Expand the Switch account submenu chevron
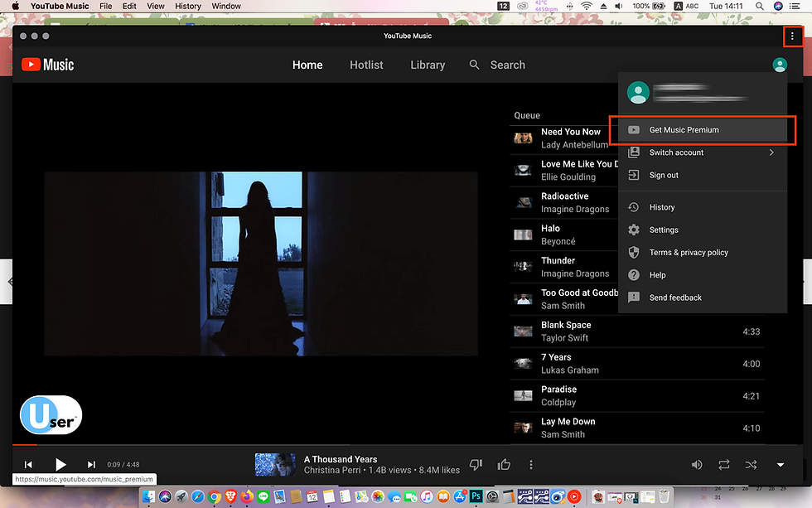 (x=771, y=152)
